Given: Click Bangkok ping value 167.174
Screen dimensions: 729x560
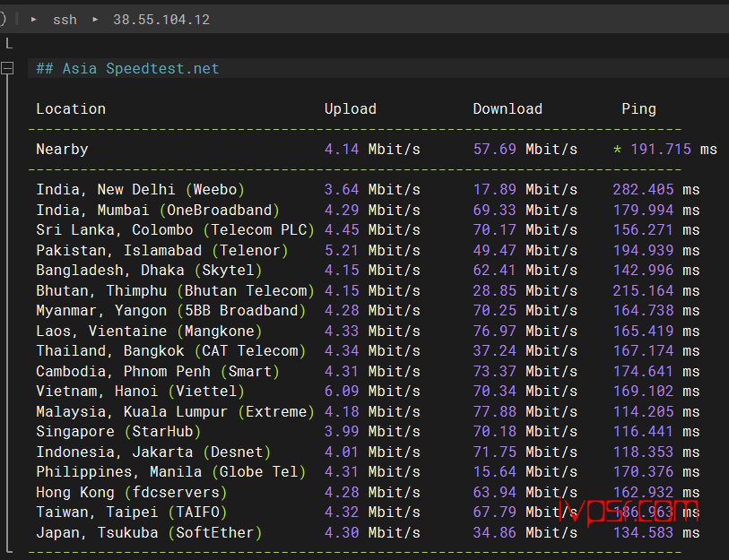Looking at the screenshot, I should coord(643,351).
